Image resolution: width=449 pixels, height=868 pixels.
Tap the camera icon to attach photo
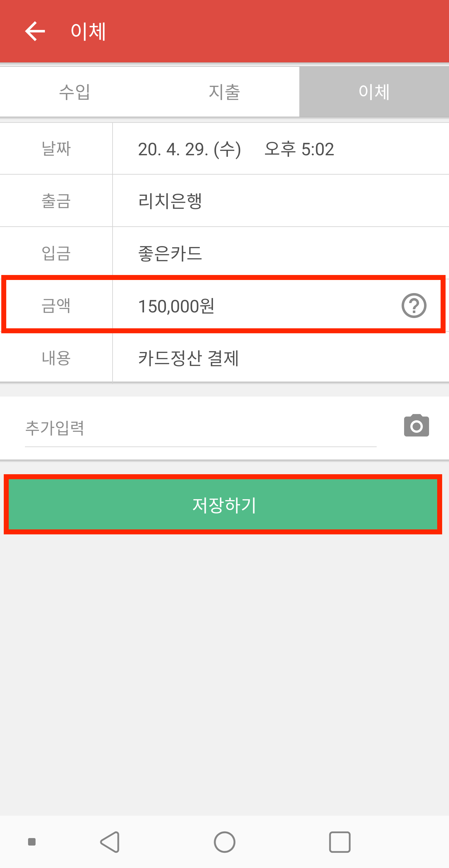coord(417,425)
